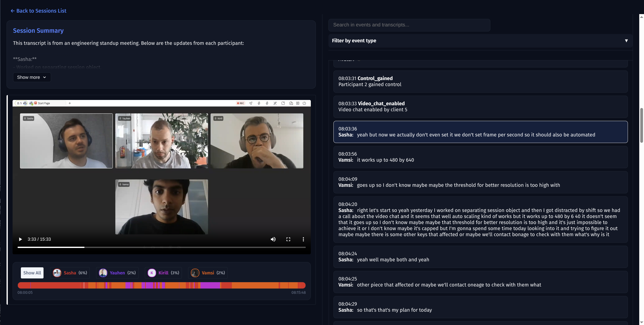The height and width of the screenshot is (325, 644).
Task: Play the session video
Action: point(20,239)
